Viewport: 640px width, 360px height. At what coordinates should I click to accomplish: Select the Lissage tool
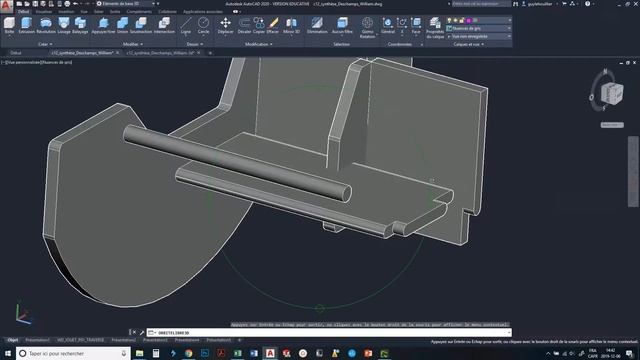pos(64,26)
